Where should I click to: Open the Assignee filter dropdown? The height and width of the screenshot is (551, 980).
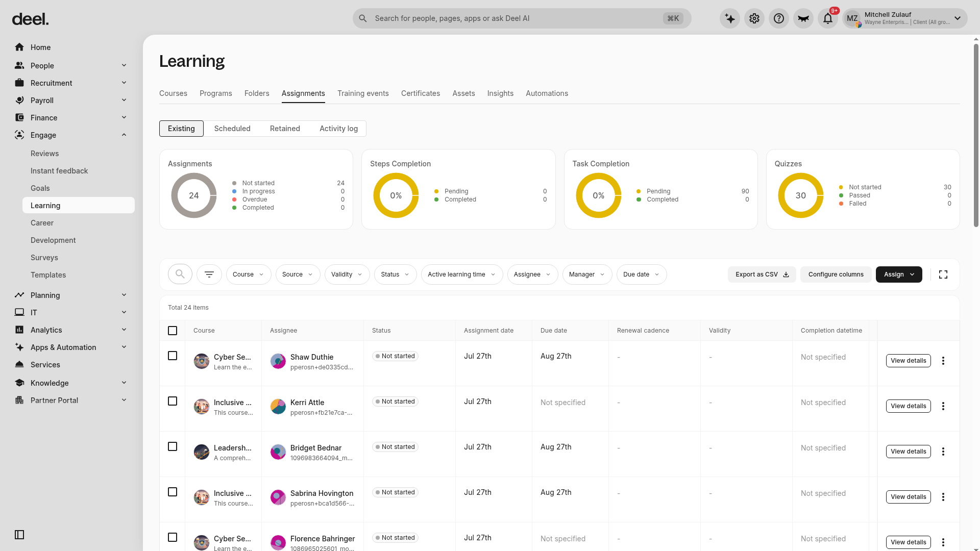533,274
